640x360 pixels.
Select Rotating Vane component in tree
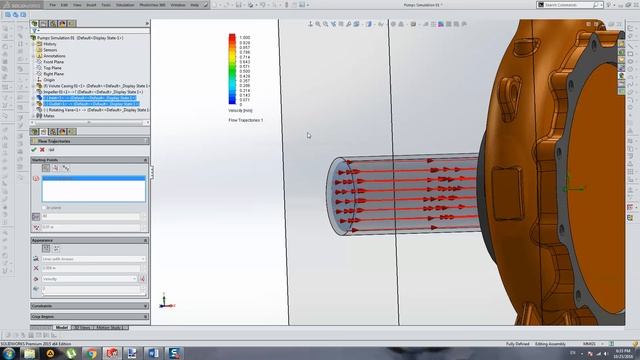[96, 110]
